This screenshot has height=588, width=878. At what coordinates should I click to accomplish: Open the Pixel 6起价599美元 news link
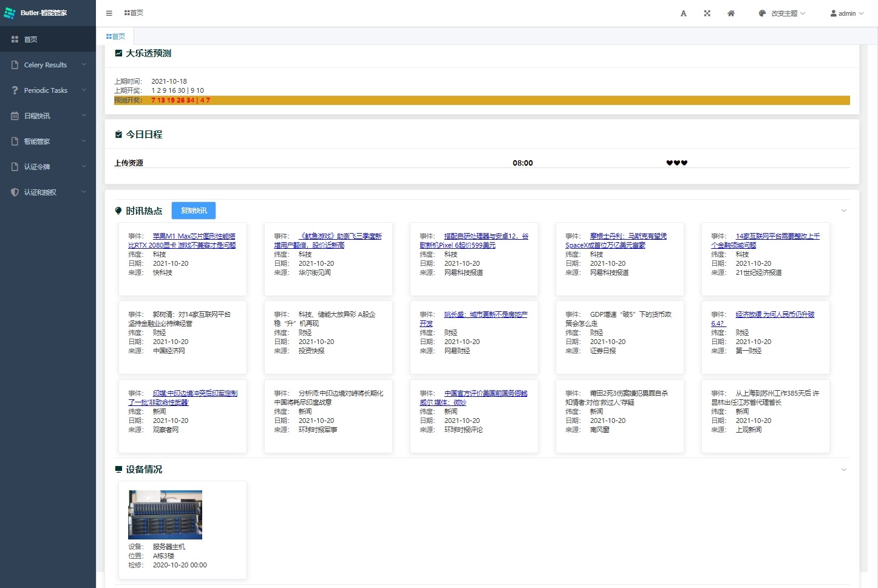(x=474, y=241)
